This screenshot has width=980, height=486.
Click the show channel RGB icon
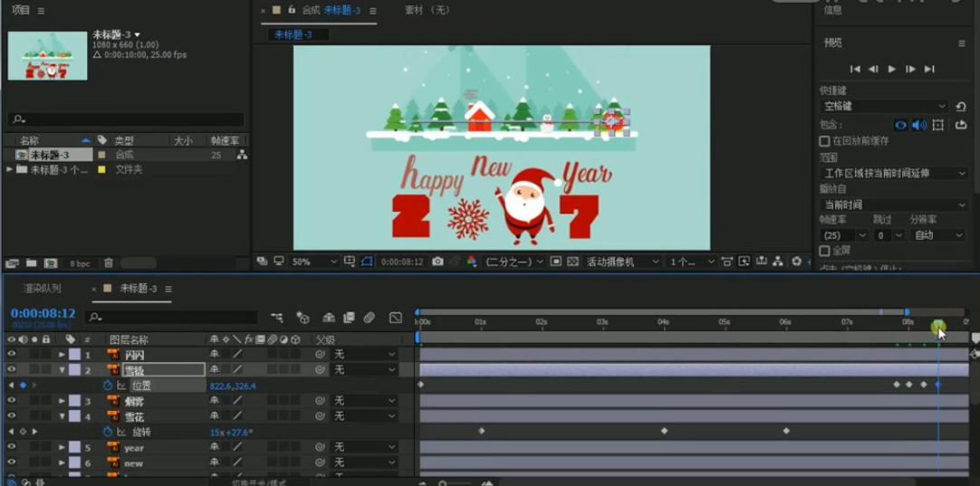click(x=471, y=262)
